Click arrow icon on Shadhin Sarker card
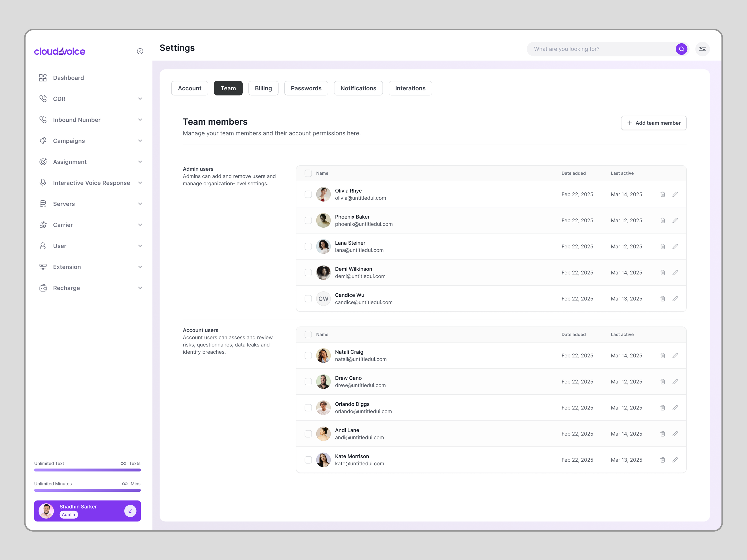 click(x=130, y=511)
